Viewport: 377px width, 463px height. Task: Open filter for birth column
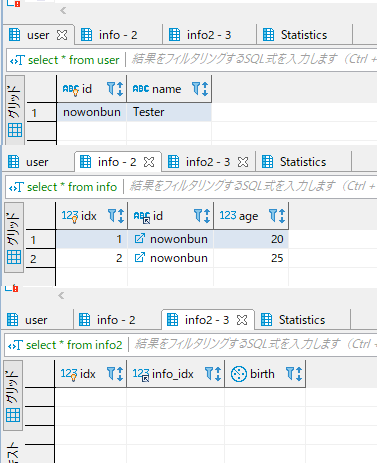[x=290, y=374]
